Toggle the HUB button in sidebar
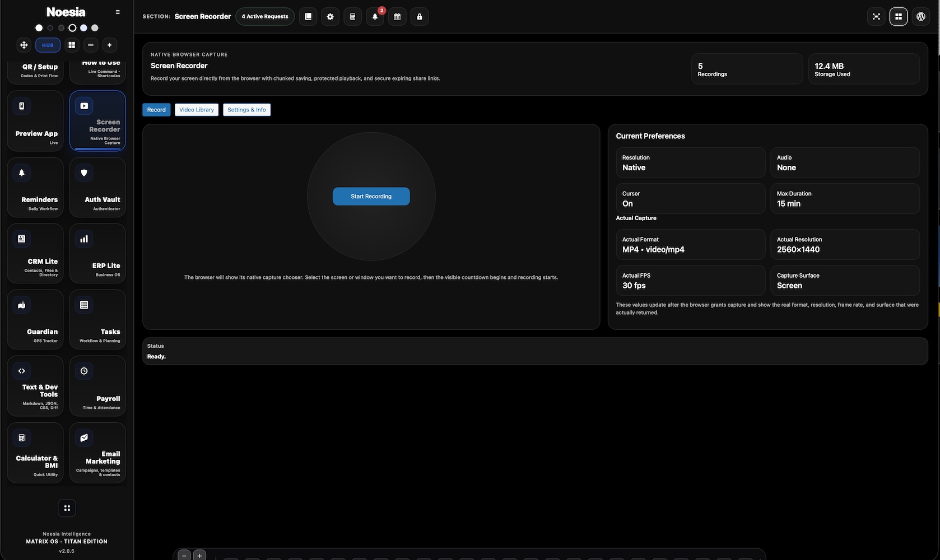 (48, 45)
